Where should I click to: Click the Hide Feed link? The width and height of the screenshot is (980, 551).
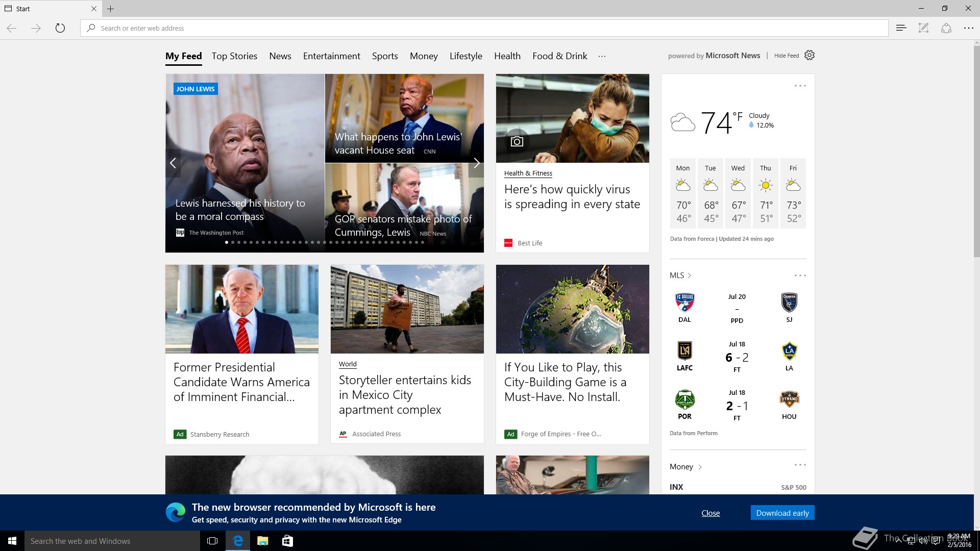pos(787,56)
